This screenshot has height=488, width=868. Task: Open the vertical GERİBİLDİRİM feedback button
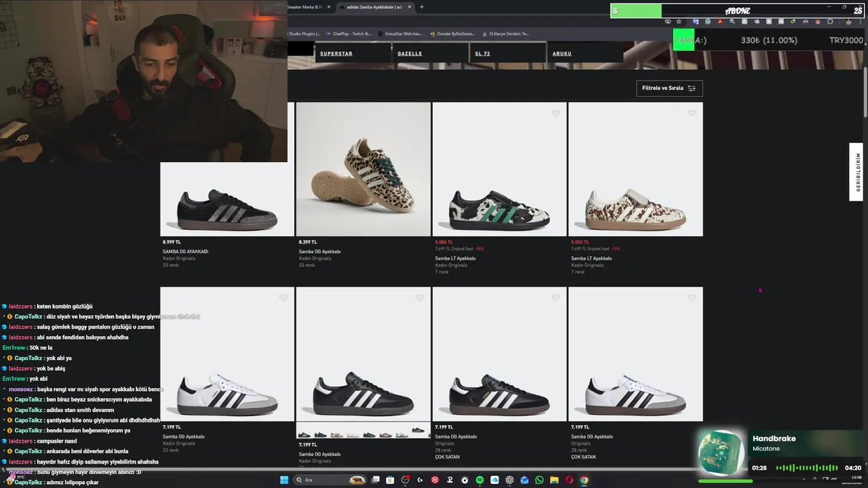tap(856, 171)
